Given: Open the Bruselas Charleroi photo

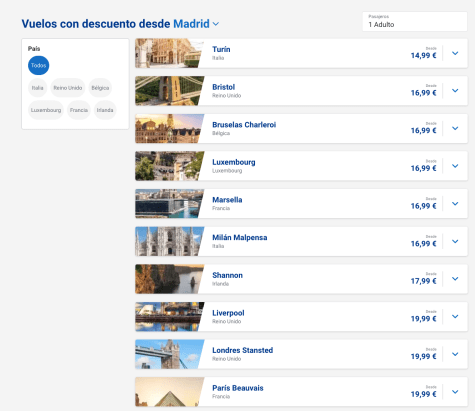Looking at the screenshot, I should pos(169,128).
